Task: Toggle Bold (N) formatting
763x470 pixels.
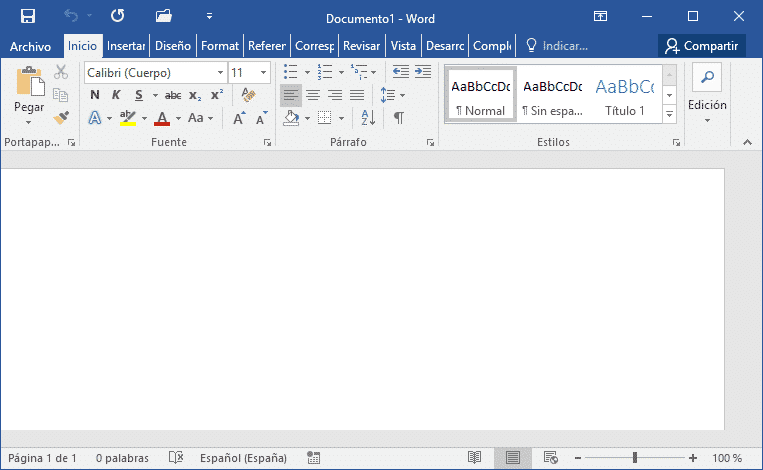Action: point(95,95)
